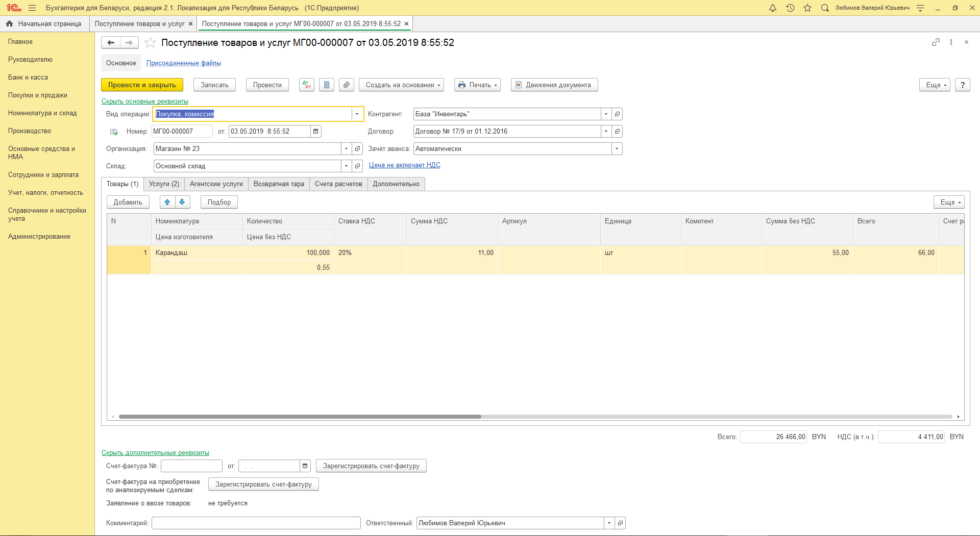980x536 pixels.
Task: Click the Провести и закрыть button
Action: pyautogui.click(x=142, y=85)
